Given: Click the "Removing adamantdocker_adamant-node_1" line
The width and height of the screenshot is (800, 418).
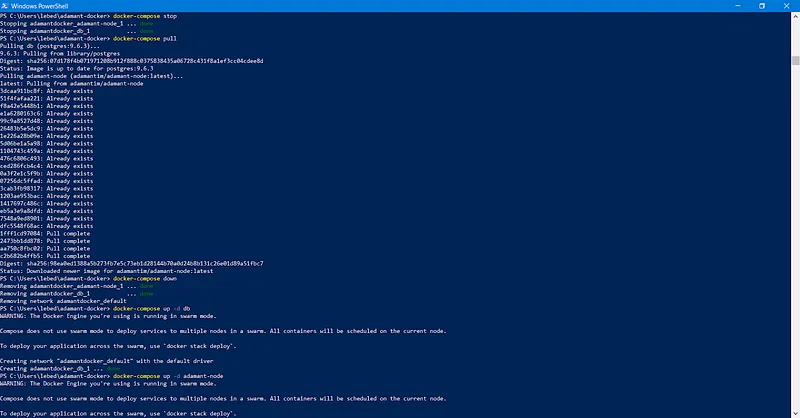Looking at the screenshot, I should tap(77, 286).
